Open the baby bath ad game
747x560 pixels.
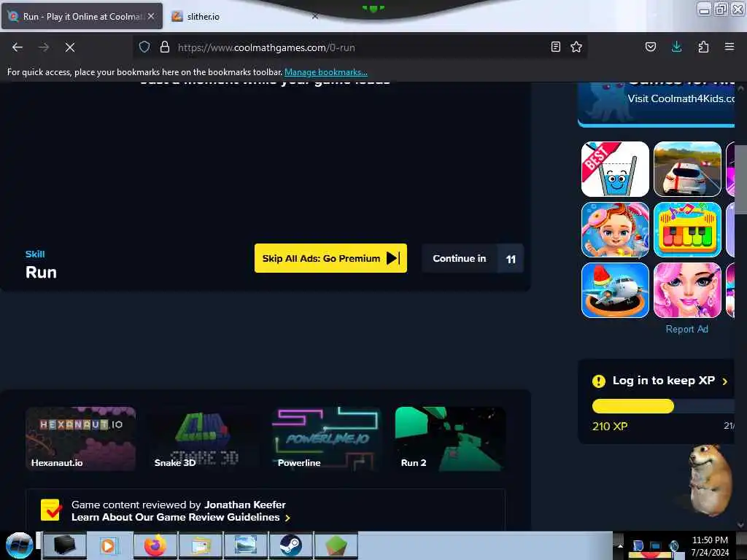(615, 230)
